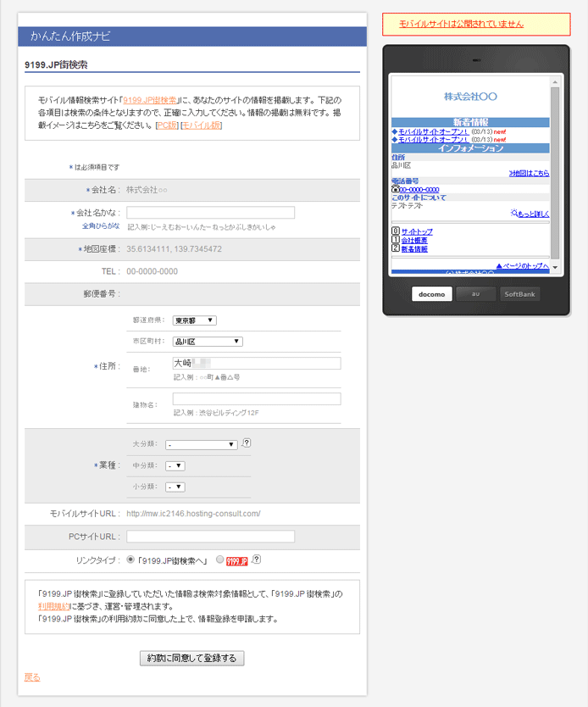Image resolution: width=588 pixels, height=707 pixels.
Task: Click the telephone icon in phone preview
Action: point(395,189)
